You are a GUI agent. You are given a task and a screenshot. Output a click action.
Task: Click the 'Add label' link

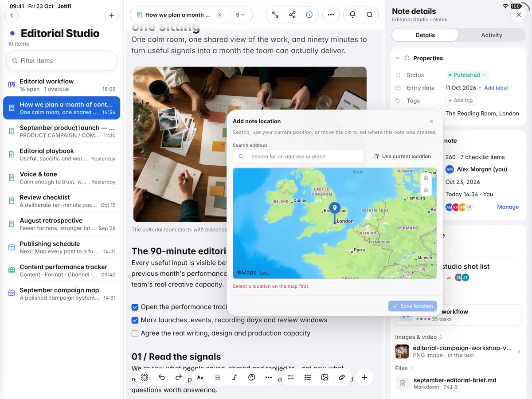[496, 88]
